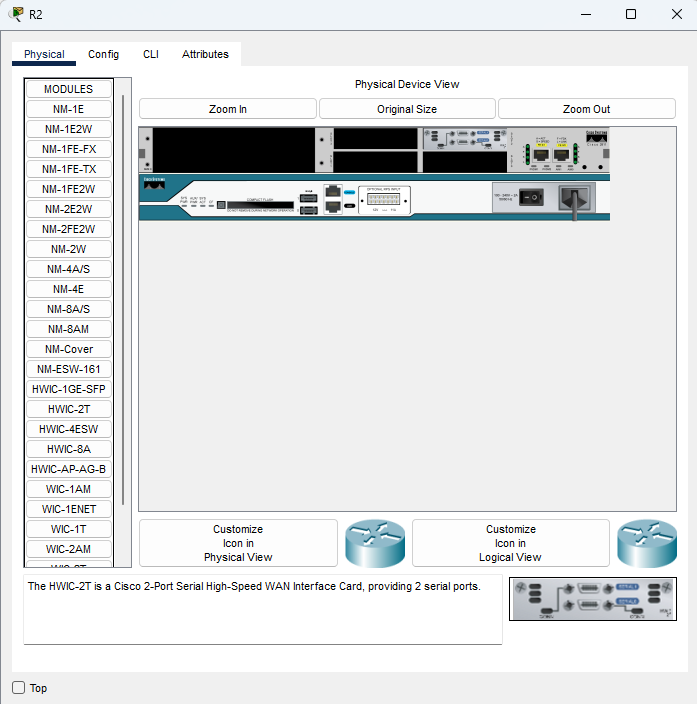Maximize the R2 window
This screenshot has width=697, height=704.
pyautogui.click(x=631, y=14)
